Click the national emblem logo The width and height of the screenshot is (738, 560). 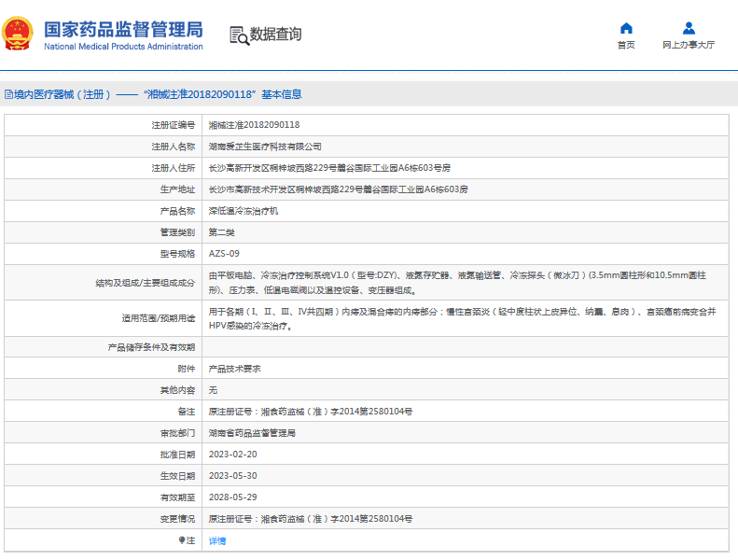pyautogui.click(x=18, y=34)
